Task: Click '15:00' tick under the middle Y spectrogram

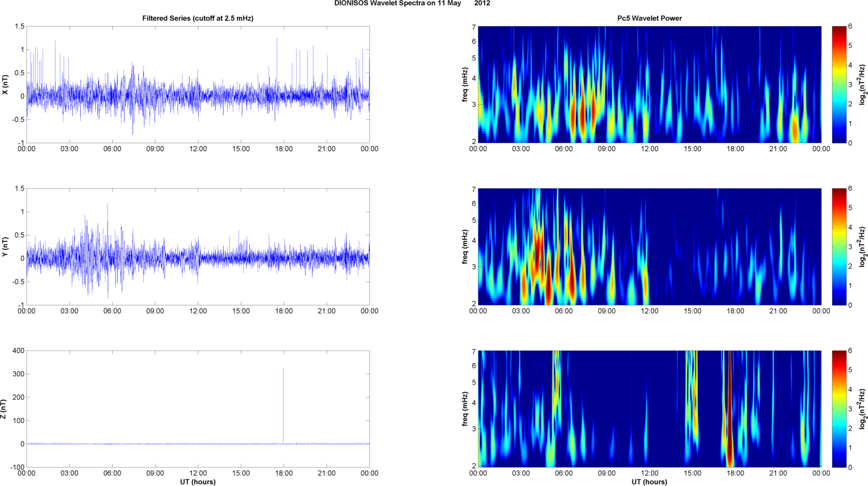Action: tap(692, 311)
